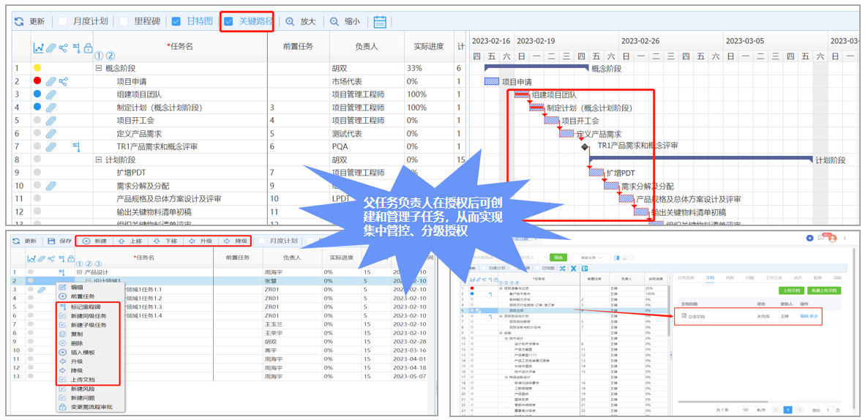Click the green 筛选 filter button
This screenshot has height=420, width=868.
click(x=558, y=257)
